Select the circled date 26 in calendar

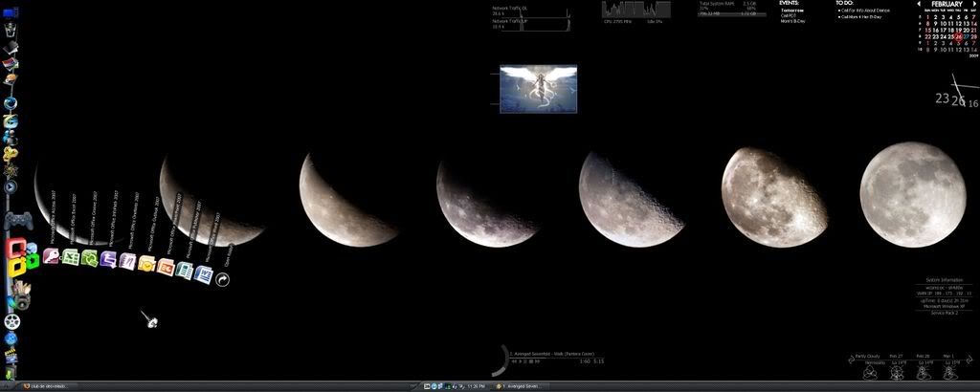(x=958, y=37)
